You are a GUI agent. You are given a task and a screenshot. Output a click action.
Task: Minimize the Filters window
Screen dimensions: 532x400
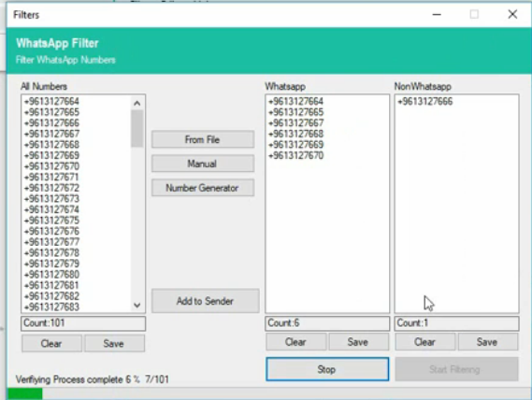point(437,15)
